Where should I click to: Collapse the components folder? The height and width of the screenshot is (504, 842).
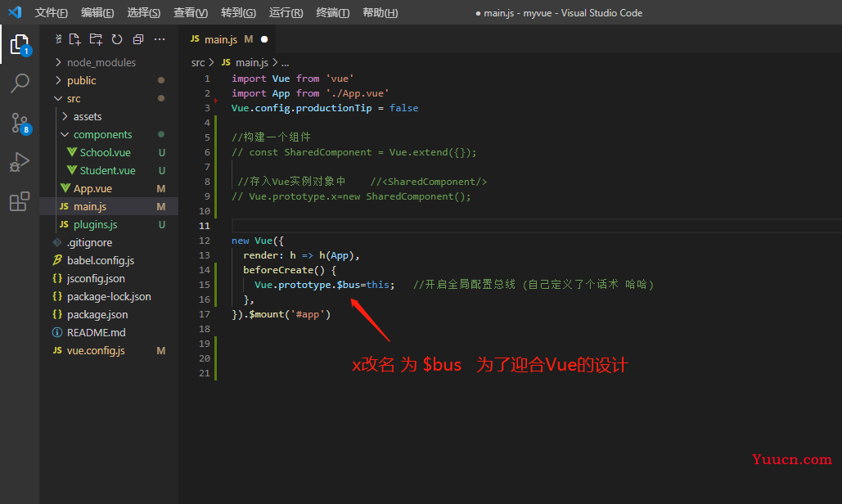click(x=102, y=134)
